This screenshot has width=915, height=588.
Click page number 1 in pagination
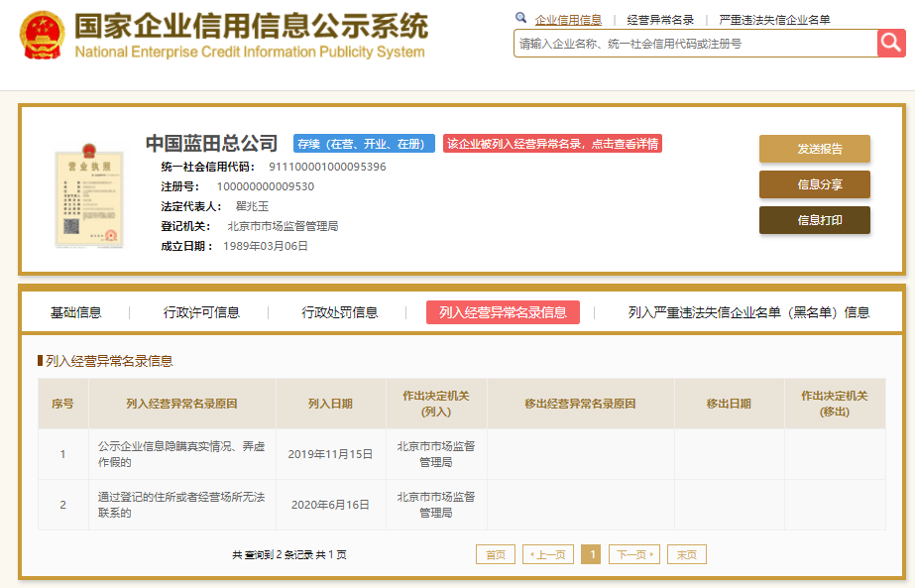click(x=591, y=554)
